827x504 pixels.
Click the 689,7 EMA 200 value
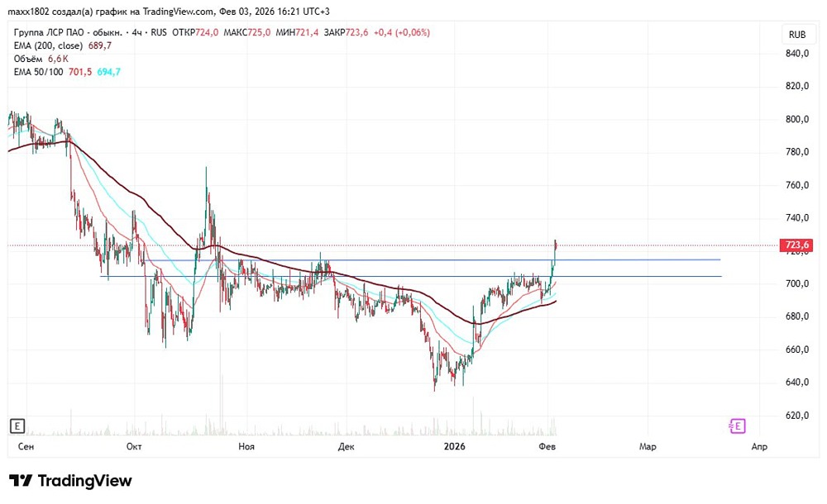[100, 45]
